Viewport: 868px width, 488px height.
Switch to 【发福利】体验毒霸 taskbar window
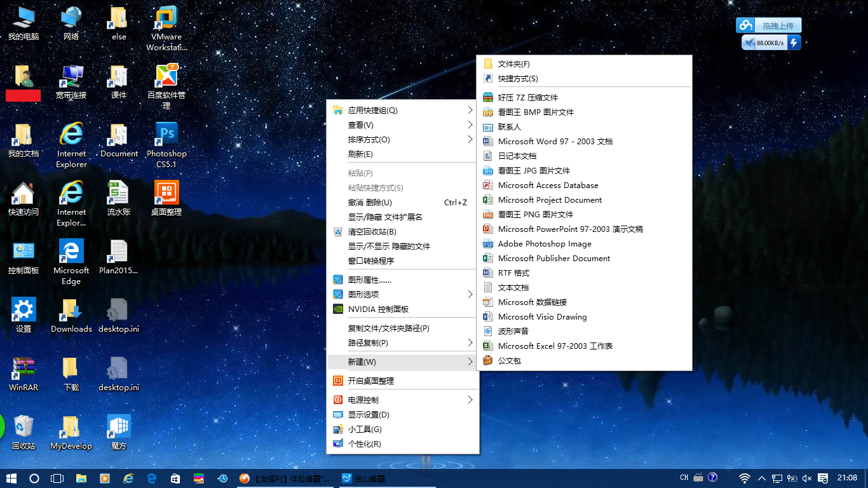pyautogui.click(x=286, y=478)
